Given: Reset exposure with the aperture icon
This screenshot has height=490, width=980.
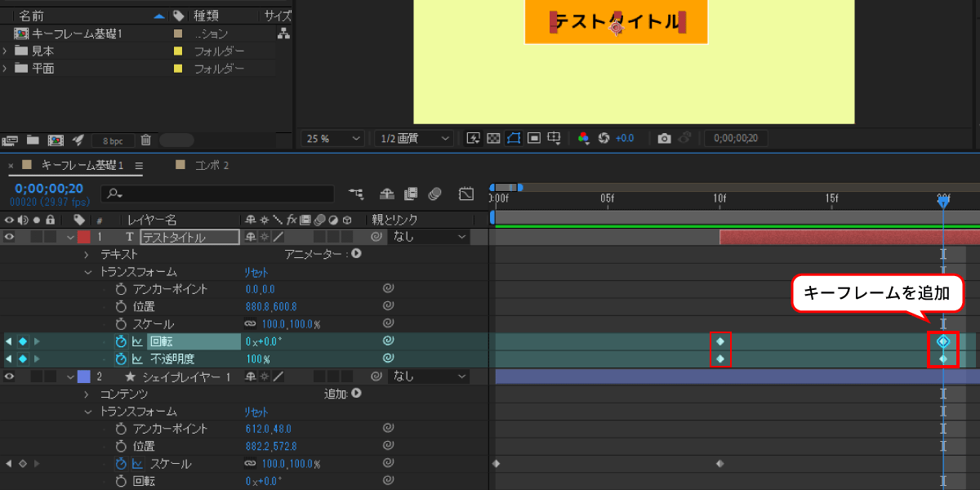Looking at the screenshot, I should click(x=604, y=138).
